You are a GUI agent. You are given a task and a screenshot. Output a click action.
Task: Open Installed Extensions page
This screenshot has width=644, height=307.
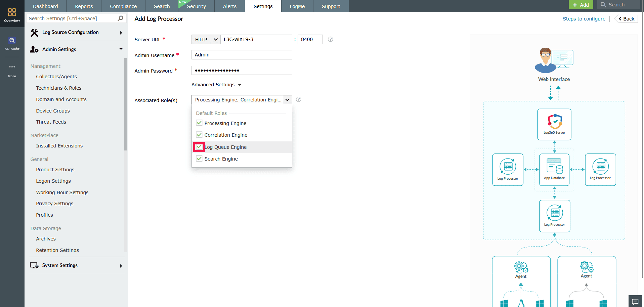point(59,146)
